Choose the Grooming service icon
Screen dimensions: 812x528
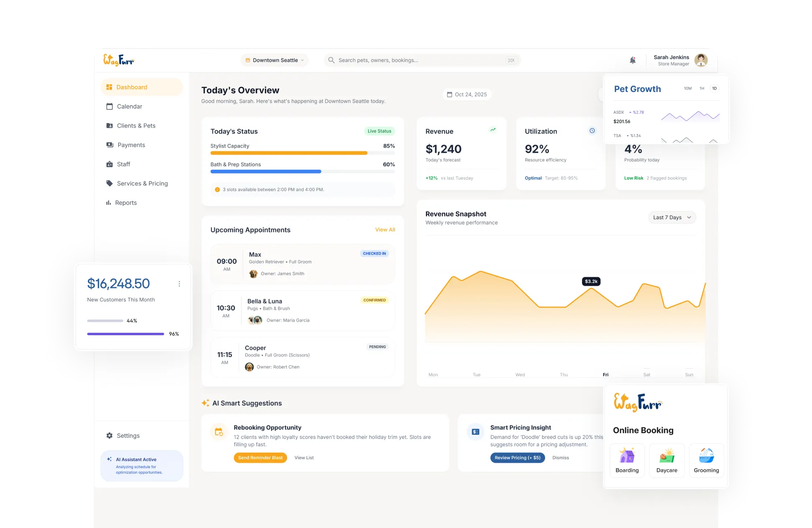(706, 456)
